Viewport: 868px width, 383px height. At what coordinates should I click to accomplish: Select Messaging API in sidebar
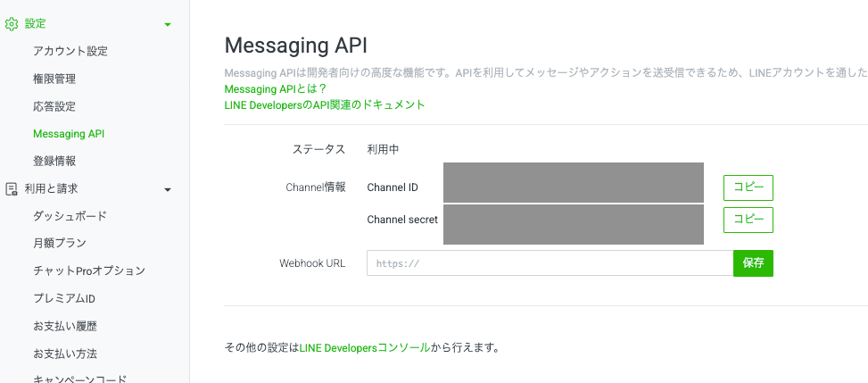69,134
